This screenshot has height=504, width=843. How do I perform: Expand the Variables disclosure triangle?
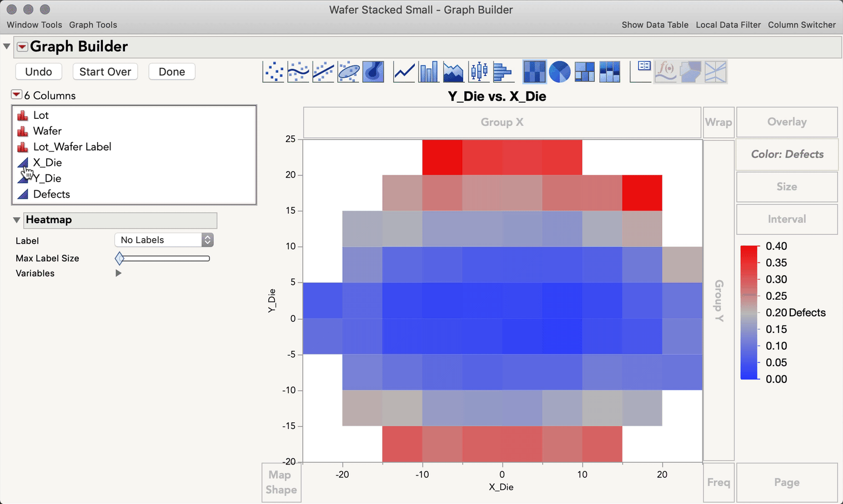tap(118, 273)
